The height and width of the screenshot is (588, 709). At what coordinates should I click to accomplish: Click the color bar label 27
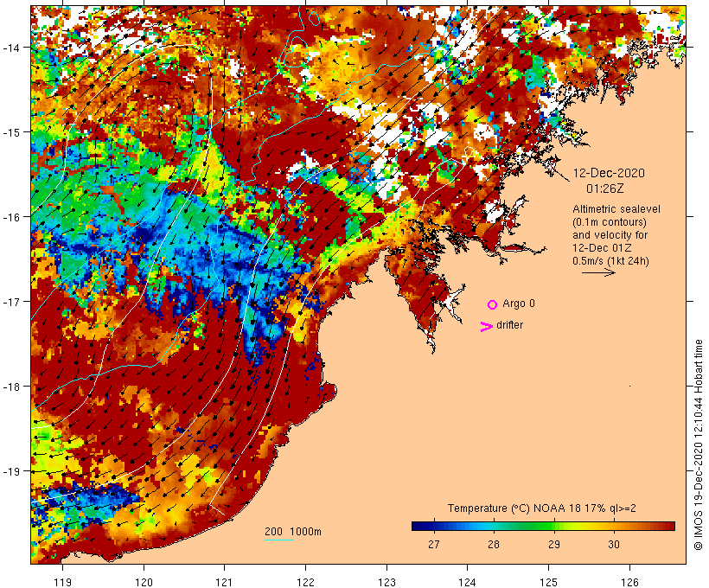click(x=433, y=544)
